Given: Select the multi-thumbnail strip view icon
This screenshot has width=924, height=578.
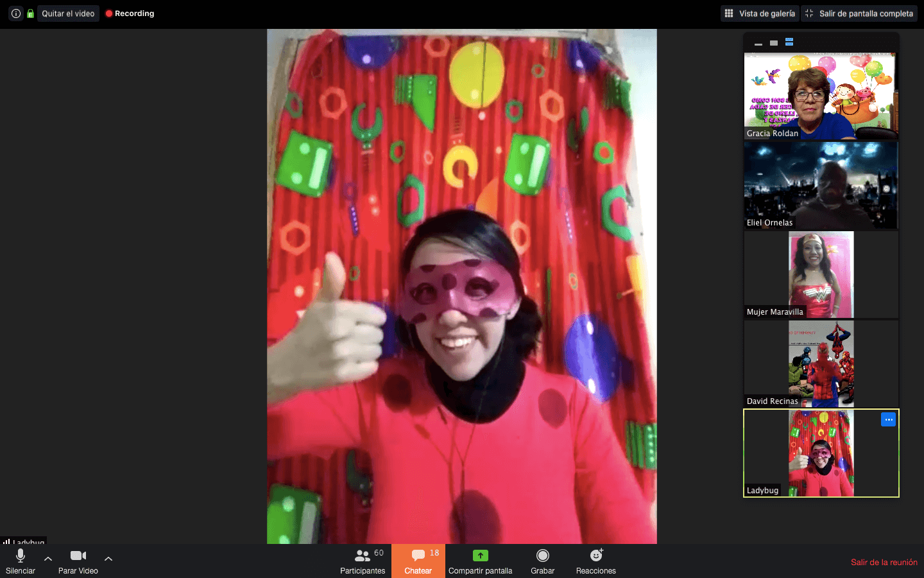Looking at the screenshot, I should [789, 42].
